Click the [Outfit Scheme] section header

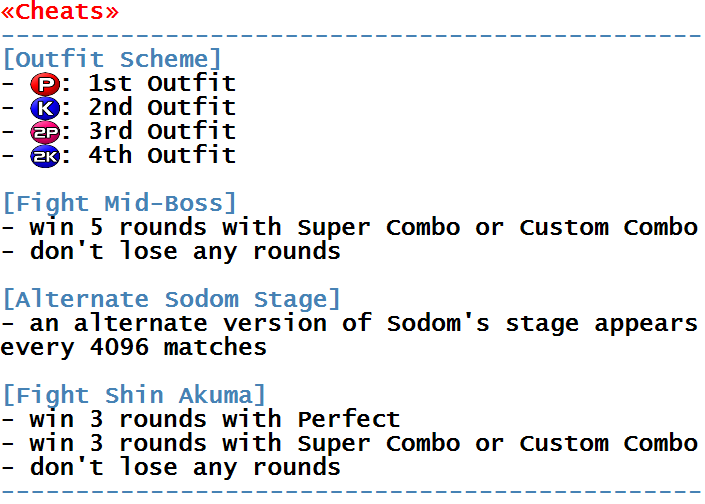point(112,59)
